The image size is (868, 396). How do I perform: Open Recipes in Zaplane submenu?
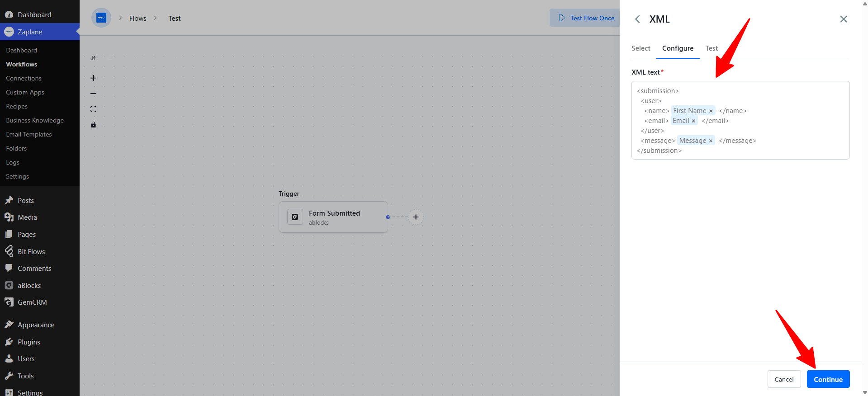pyautogui.click(x=17, y=106)
